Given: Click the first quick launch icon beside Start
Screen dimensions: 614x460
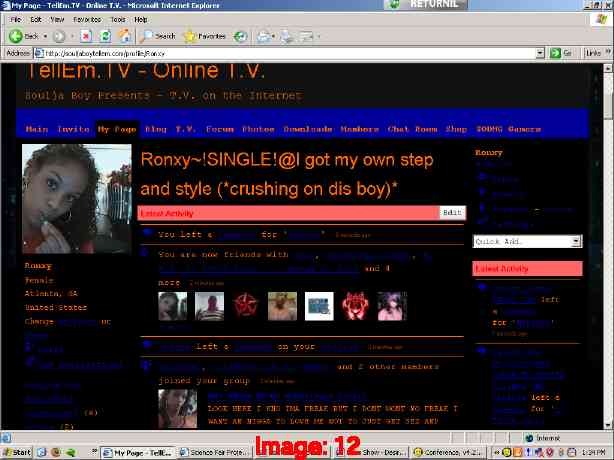Looking at the screenshot, I should click(42, 453).
